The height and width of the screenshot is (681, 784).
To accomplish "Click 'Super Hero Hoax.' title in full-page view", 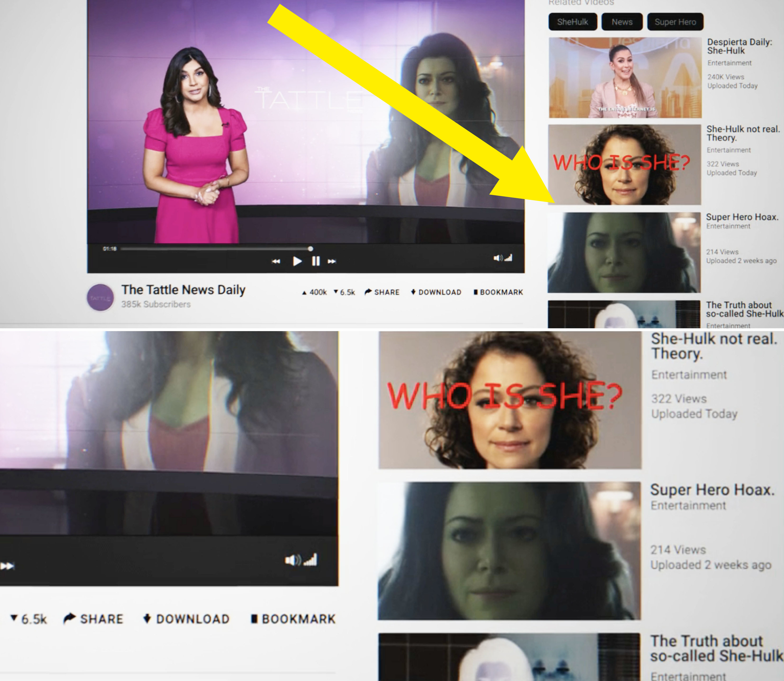I will point(742,217).
